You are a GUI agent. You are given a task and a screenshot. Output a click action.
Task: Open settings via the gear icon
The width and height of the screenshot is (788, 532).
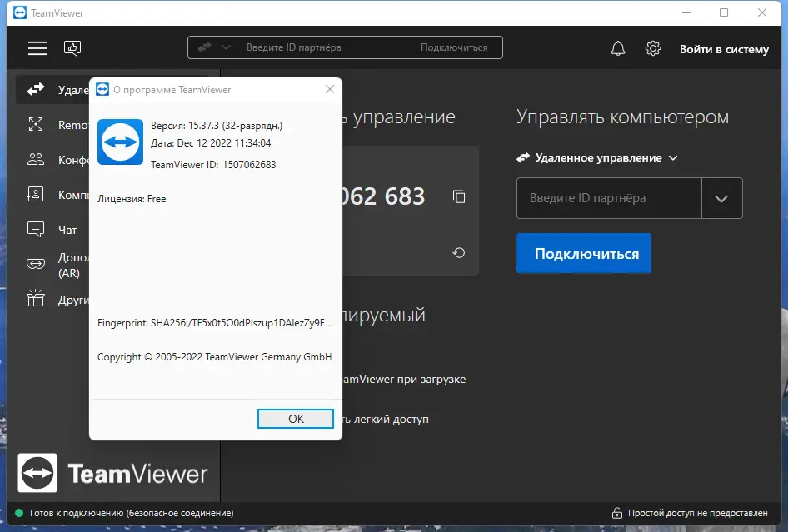coord(653,48)
